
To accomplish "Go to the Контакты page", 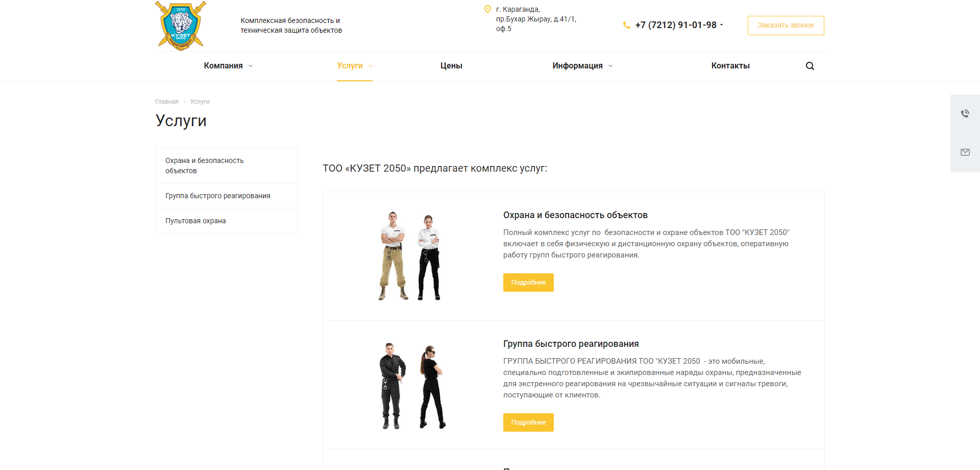I will coord(730,66).
